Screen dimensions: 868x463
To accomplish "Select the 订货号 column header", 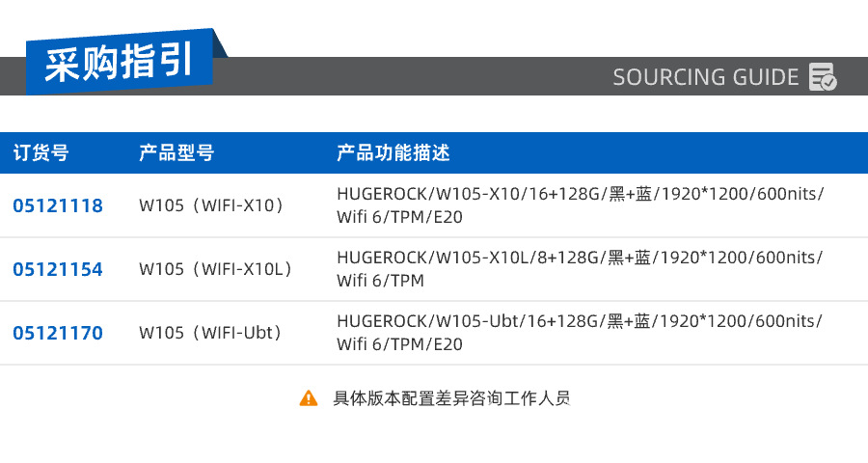I will pos(41,153).
